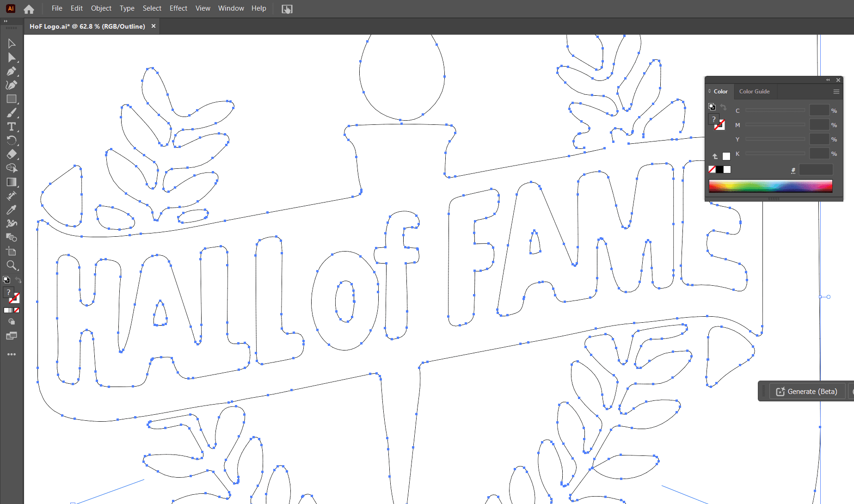This screenshot has height=504, width=854.
Task: Click last color white swatch in Color panel
Action: 726,156
